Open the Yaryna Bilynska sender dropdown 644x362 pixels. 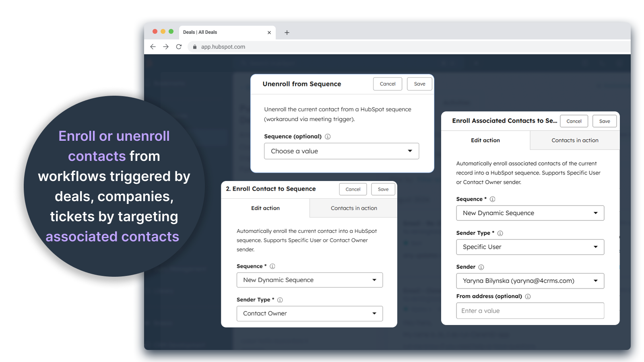tap(530, 281)
